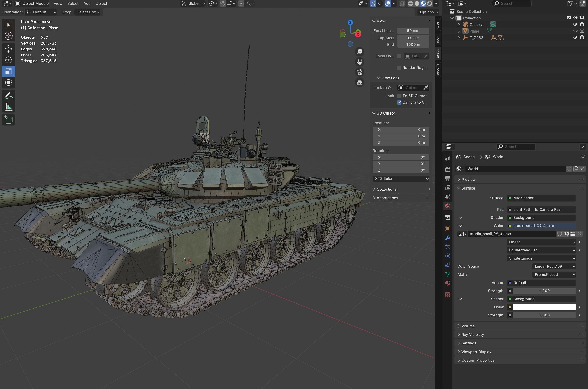Click the eyedropper next to Lock to Object
Screen dimensions: 588x389
click(426, 88)
